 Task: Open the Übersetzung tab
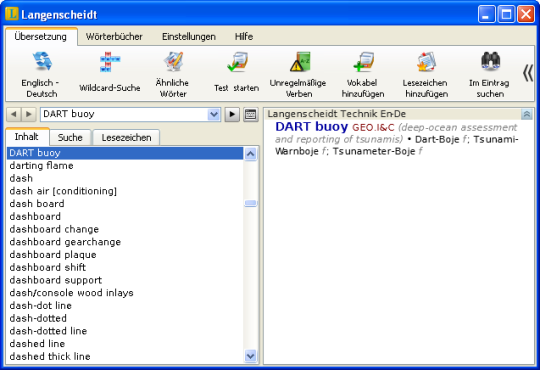click(41, 37)
